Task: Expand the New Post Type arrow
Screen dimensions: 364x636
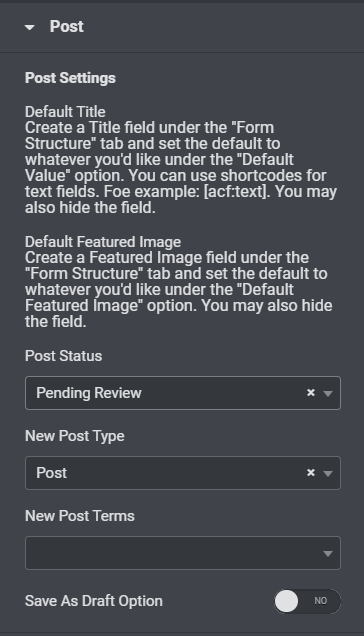Action: [328, 473]
